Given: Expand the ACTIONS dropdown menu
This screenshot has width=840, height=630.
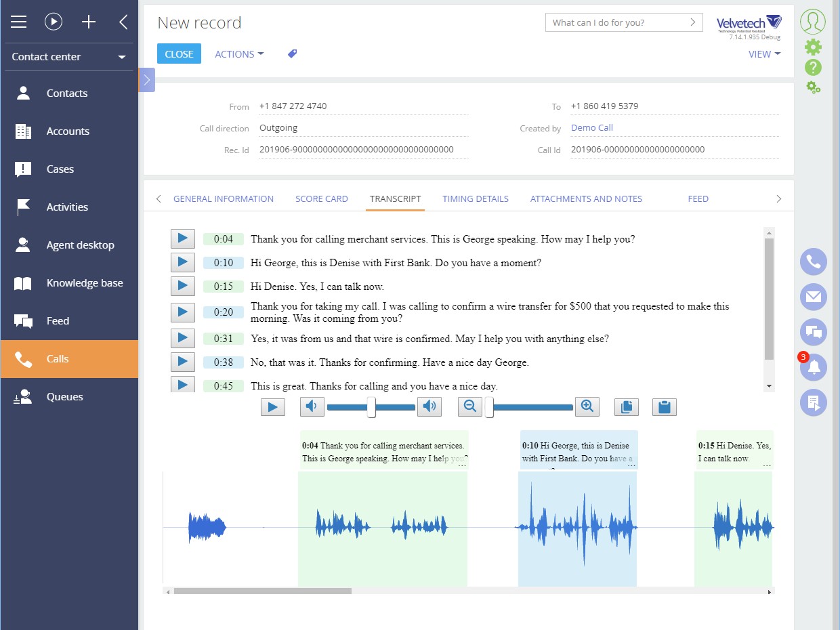Looking at the screenshot, I should coord(238,53).
